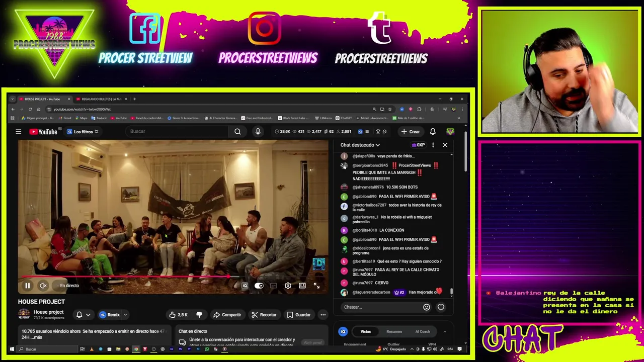
Task: Open the vidIQ icon in player controls
Action: click(245, 286)
